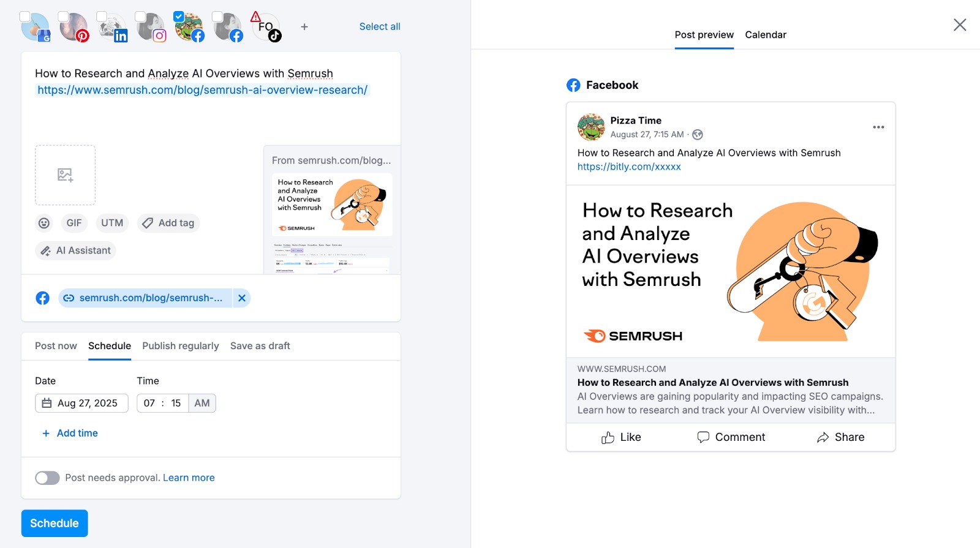
Task: Open the emoji picker icon
Action: [44, 223]
